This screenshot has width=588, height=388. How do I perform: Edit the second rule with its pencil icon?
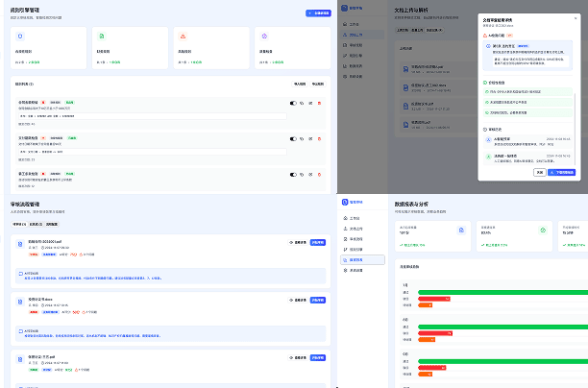point(310,138)
